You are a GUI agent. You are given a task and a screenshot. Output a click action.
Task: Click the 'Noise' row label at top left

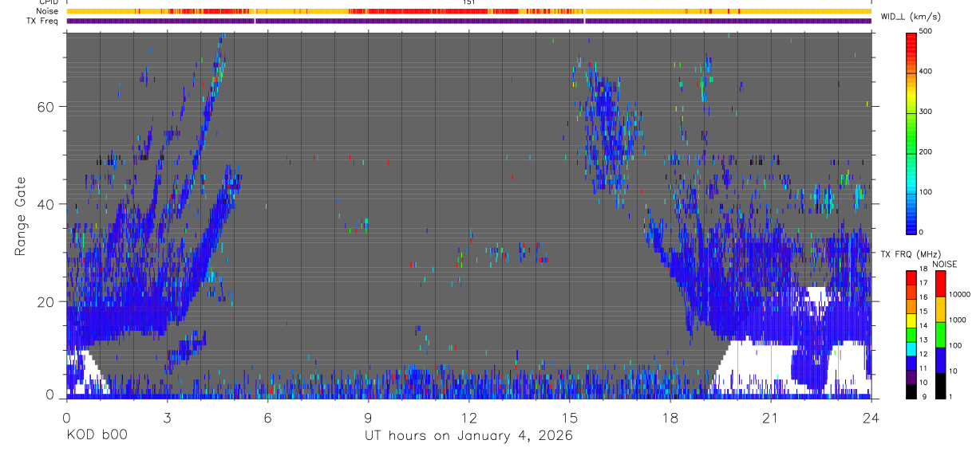[48, 11]
